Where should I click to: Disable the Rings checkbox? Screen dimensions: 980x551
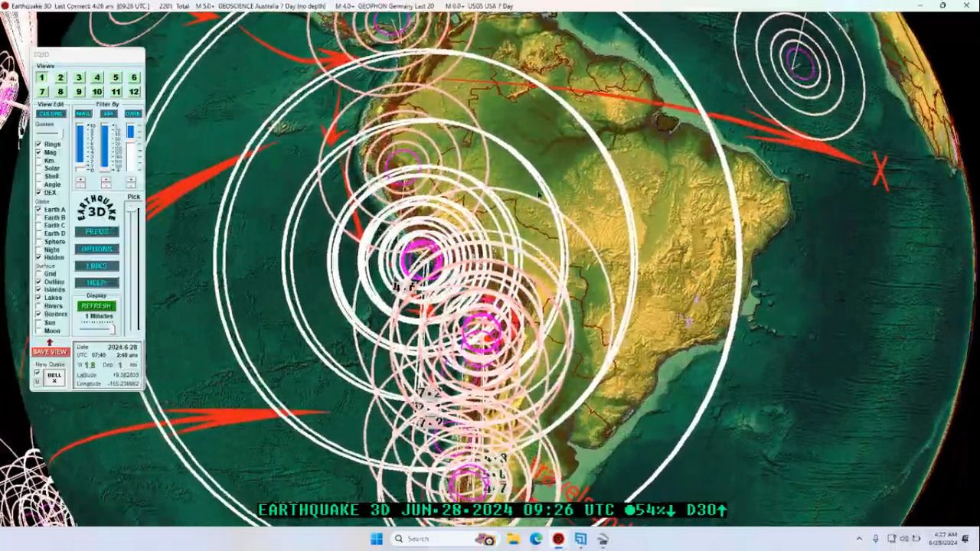(39, 144)
